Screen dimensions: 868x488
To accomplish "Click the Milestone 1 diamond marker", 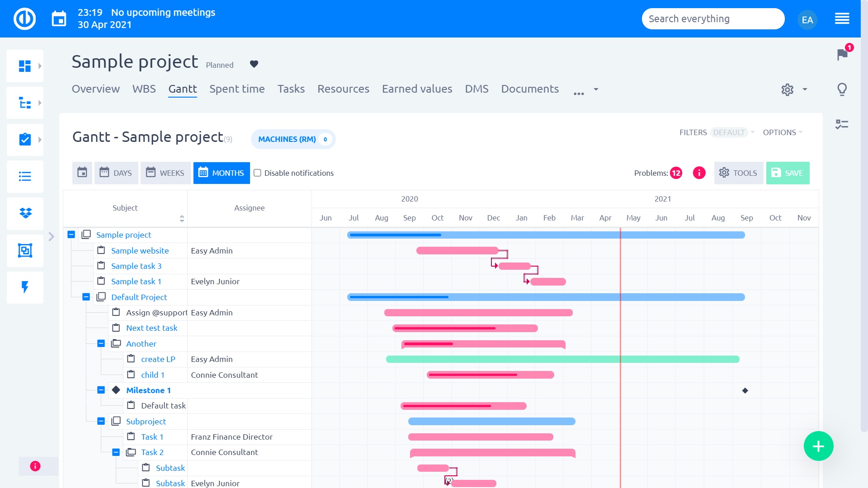I will click(x=745, y=390).
